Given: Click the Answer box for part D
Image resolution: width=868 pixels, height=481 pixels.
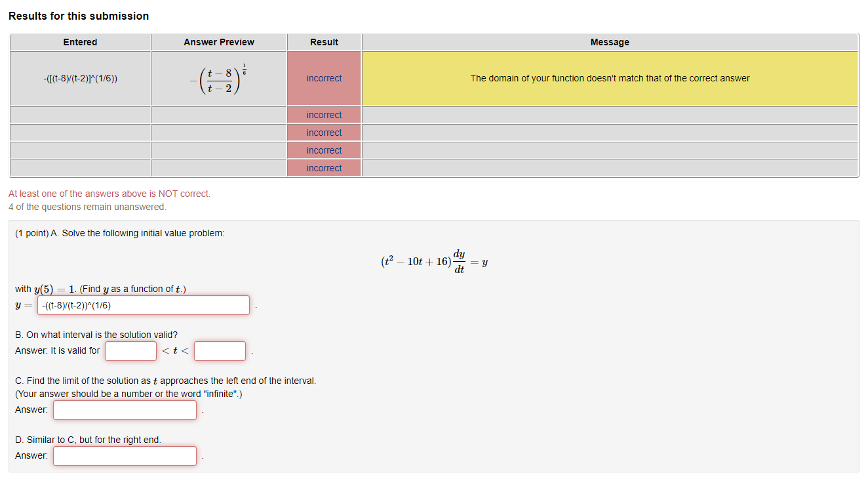Looking at the screenshot, I should [x=125, y=455].
